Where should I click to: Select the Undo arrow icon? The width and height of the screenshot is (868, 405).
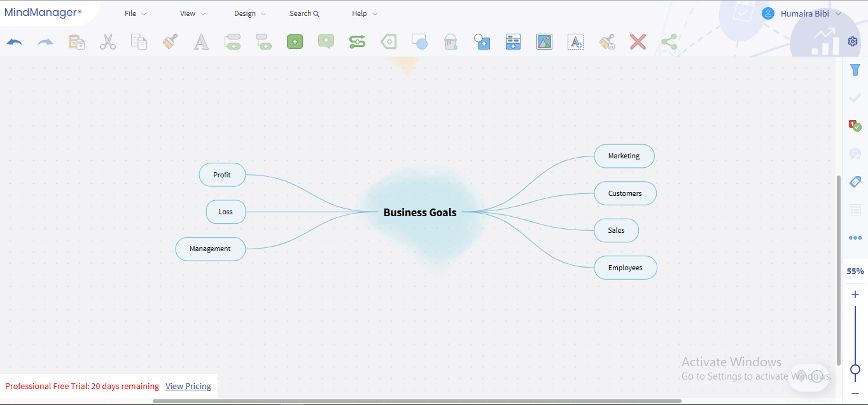click(x=14, y=41)
